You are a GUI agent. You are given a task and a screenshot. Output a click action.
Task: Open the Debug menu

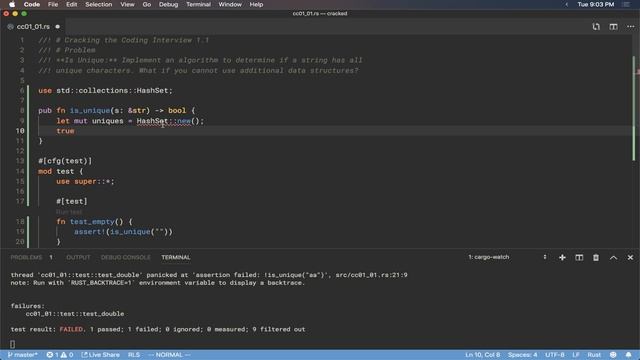pos(168,4)
